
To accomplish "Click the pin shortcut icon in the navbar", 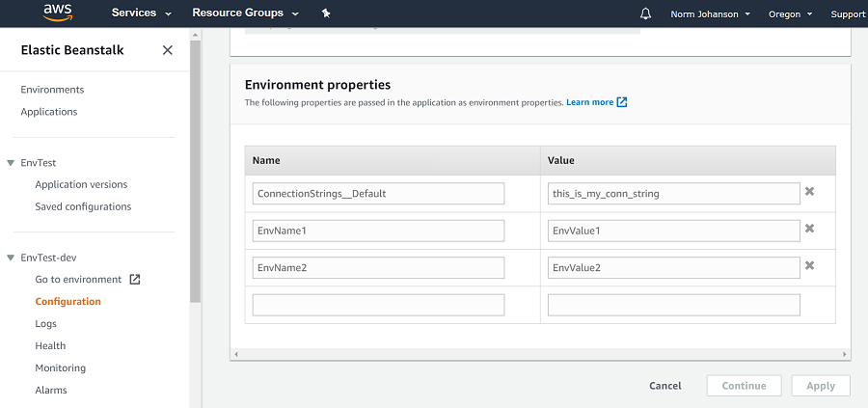I will pyautogui.click(x=326, y=14).
